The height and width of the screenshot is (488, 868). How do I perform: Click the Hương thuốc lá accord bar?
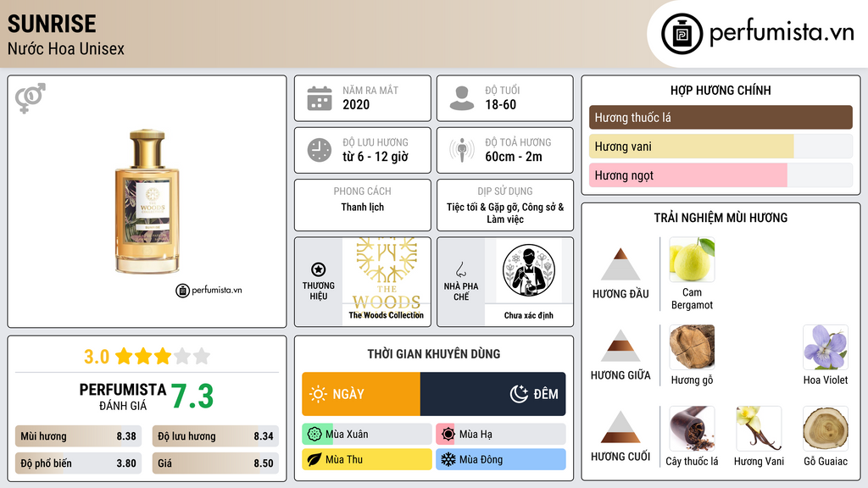tap(721, 117)
